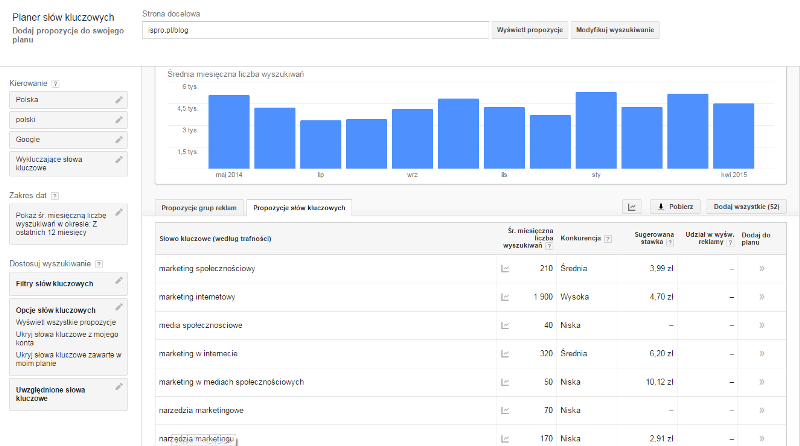This screenshot has height=446, width=800.
Task: Open help icon beside Sugerowana stawka column
Action: coord(670,242)
